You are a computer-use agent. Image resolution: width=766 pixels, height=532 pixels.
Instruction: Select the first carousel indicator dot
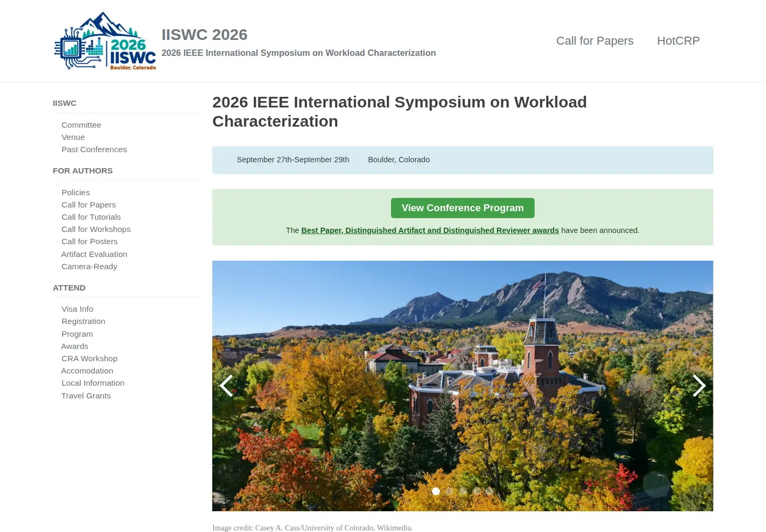coord(436,492)
